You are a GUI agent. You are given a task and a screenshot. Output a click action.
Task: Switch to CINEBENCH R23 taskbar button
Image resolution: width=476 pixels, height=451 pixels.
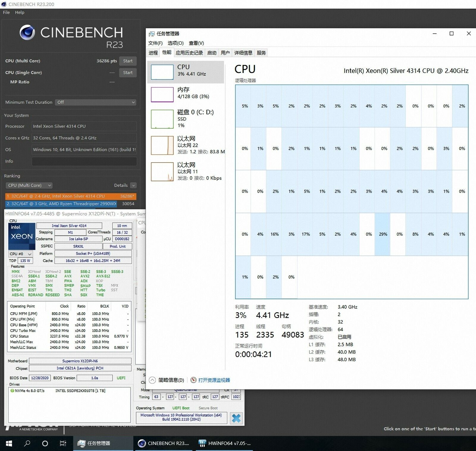164,443
